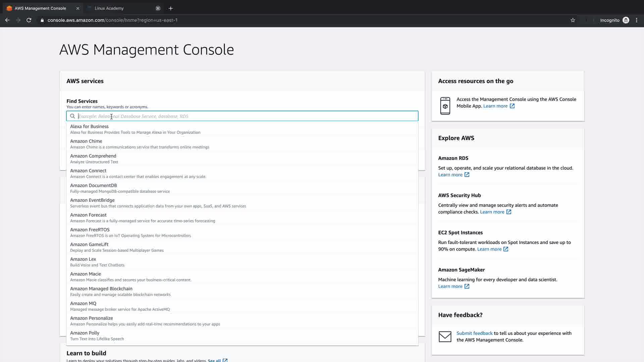Click the mobile phone app icon

[x=445, y=106]
